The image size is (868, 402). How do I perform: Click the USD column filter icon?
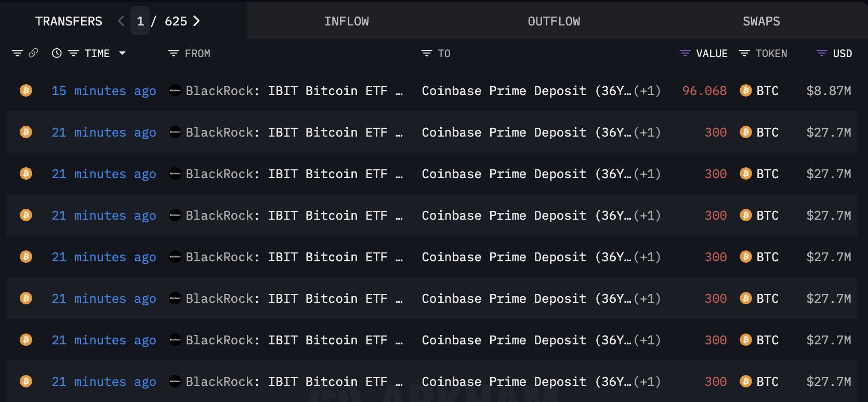click(x=821, y=52)
